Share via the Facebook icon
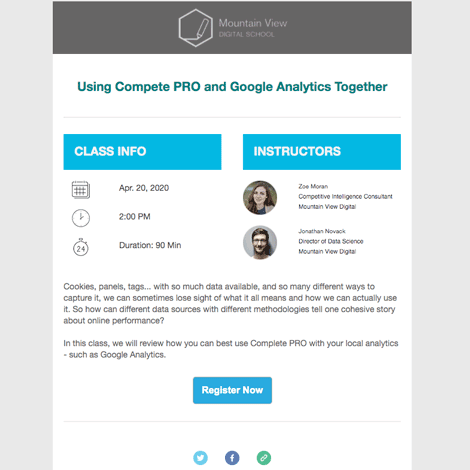The width and height of the screenshot is (470, 470). point(232,458)
